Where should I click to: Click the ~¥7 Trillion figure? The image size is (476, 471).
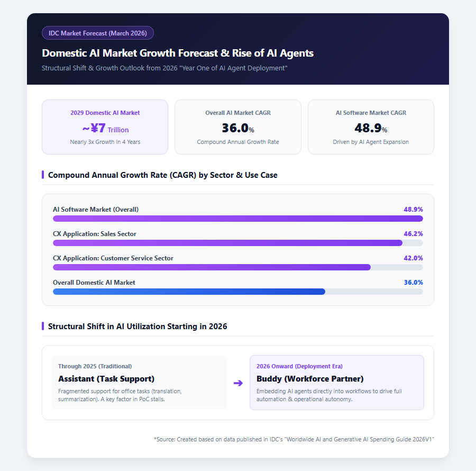106,129
